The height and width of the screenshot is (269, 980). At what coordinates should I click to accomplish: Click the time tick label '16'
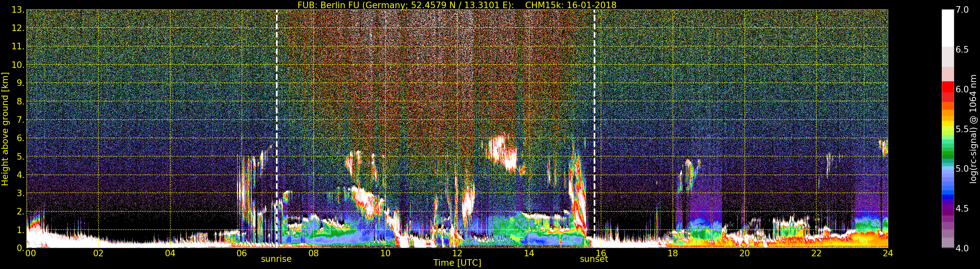(x=601, y=253)
